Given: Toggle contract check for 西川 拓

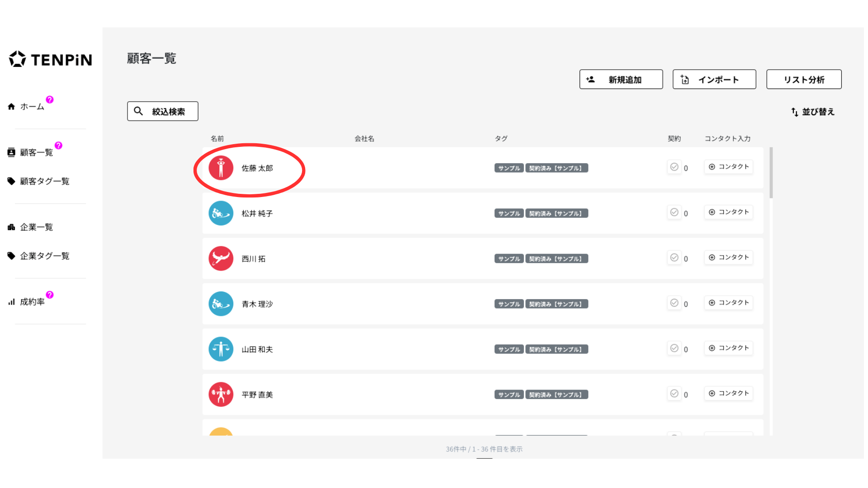Looking at the screenshot, I should point(674,258).
